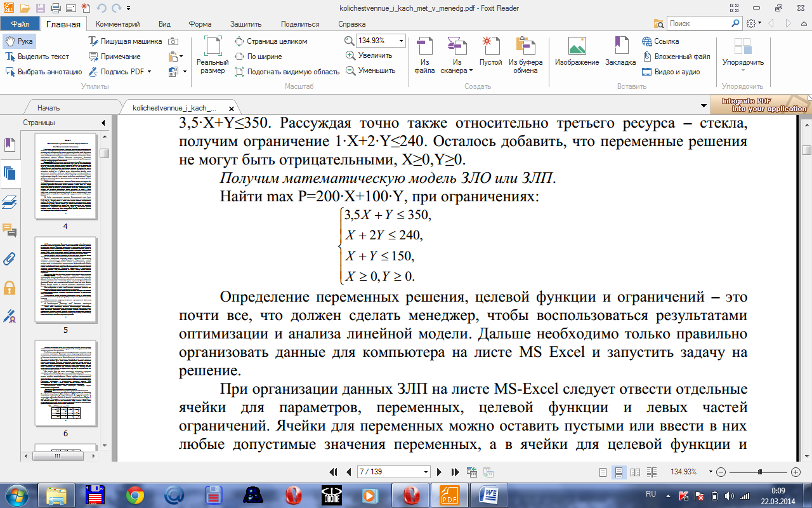This screenshot has width=812, height=508.
Task: Select the Hand (Рука) tool
Action: tap(19, 41)
